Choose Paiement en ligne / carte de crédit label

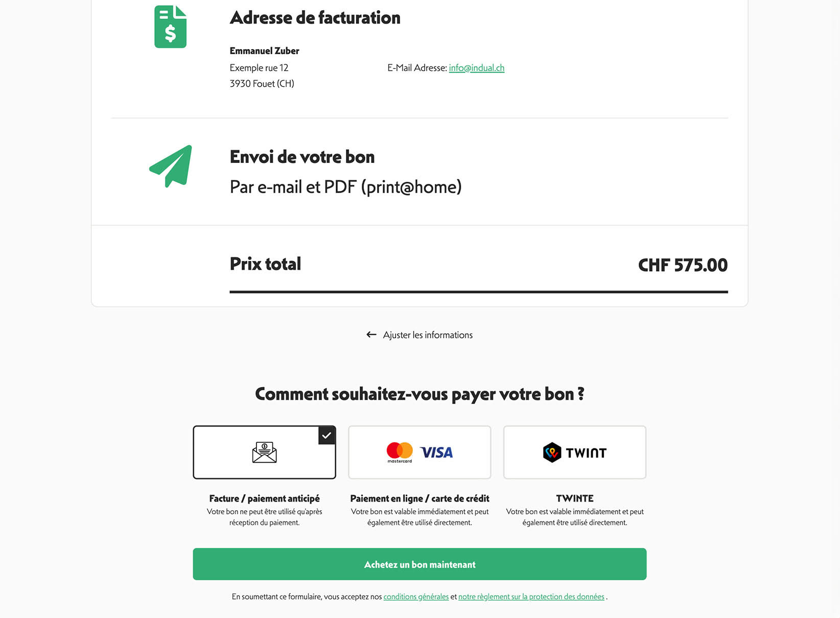click(x=419, y=498)
